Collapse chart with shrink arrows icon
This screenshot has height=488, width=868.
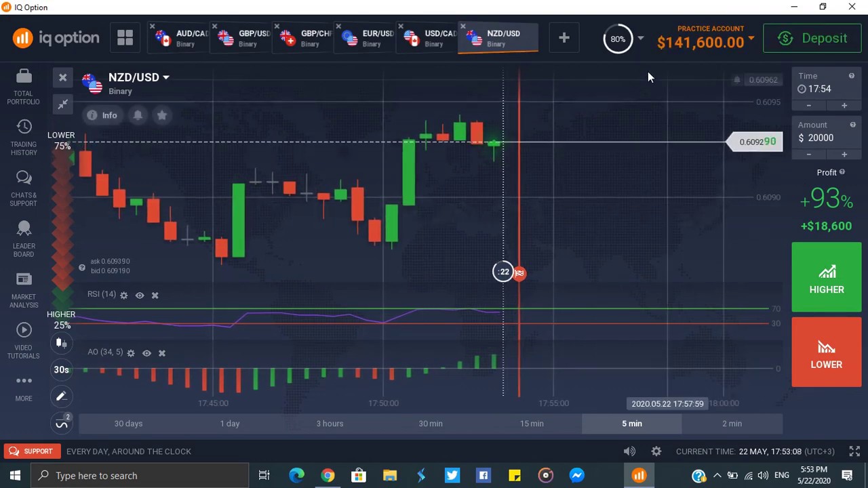click(62, 104)
